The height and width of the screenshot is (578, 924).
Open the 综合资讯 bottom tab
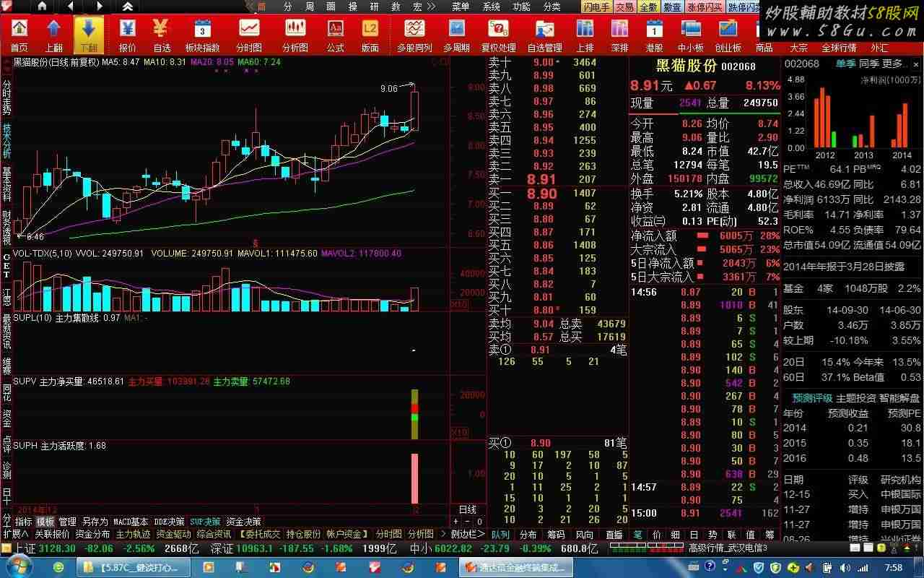(214, 534)
